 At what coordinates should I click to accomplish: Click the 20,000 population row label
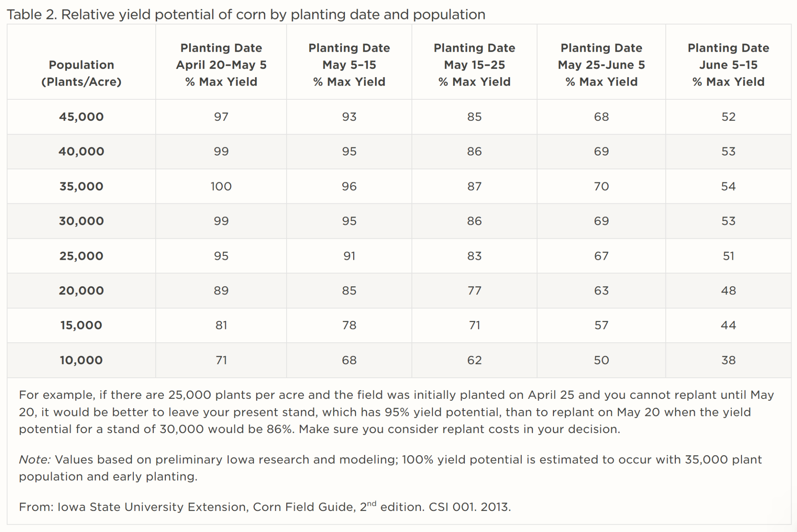click(x=81, y=291)
